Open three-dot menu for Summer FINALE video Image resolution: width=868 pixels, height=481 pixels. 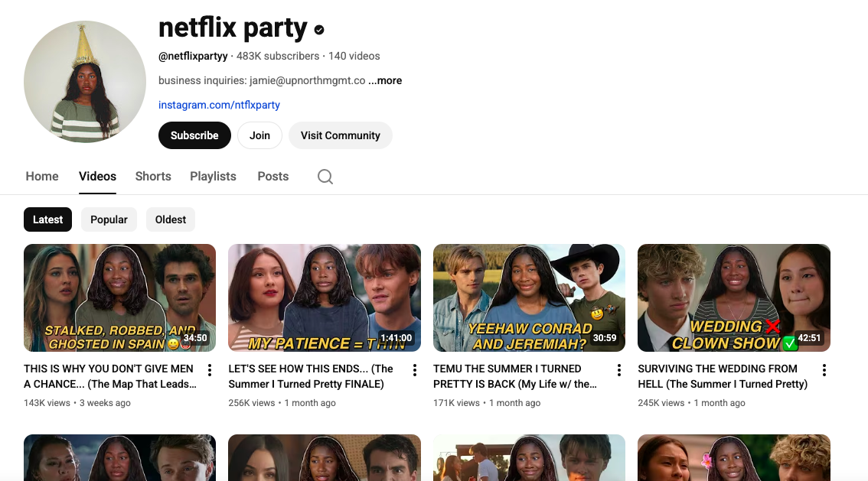pos(415,370)
